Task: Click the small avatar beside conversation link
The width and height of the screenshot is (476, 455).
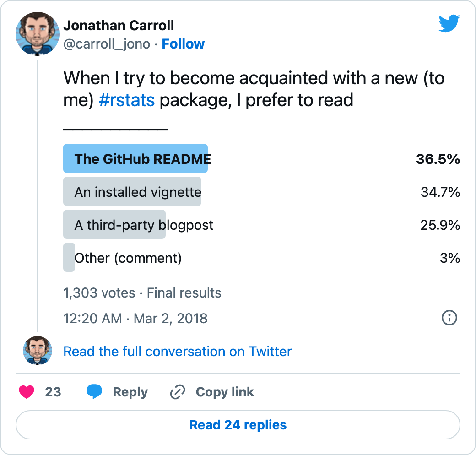Action: [38, 351]
